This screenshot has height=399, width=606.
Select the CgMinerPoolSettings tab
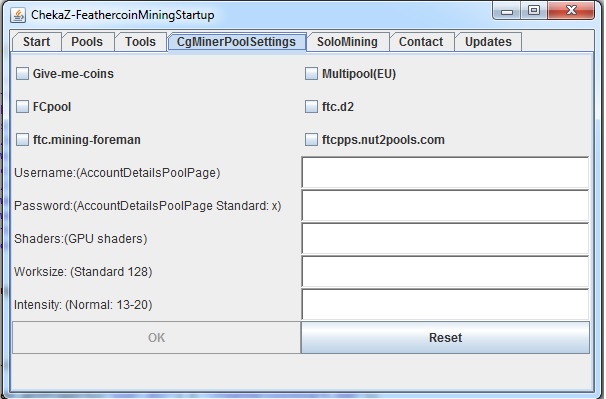click(x=237, y=42)
